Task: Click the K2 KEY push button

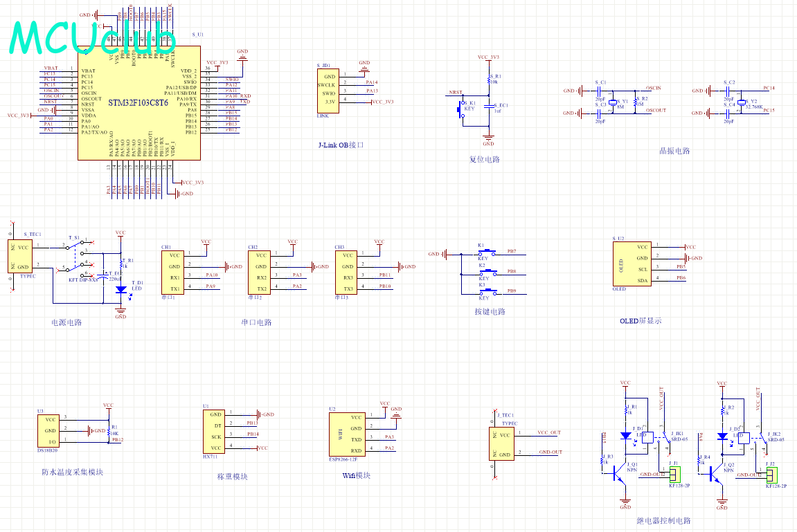Action: tap(488, 272)
